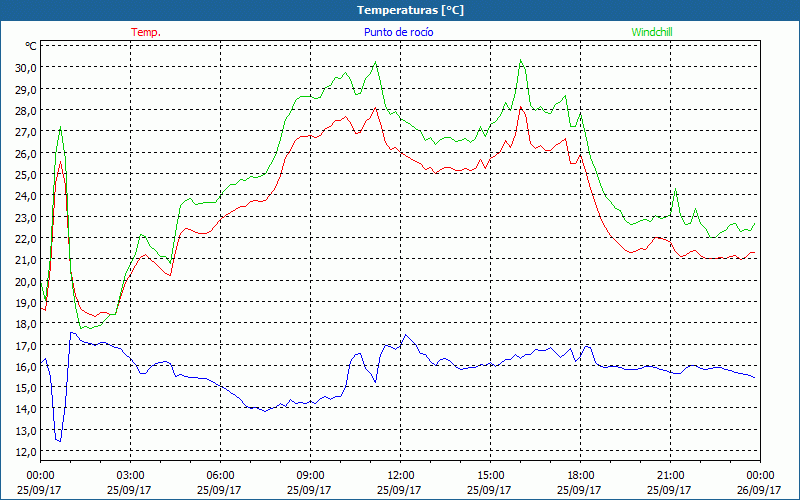Click the '20,0' y-axis value
This screenshot has height=500, width=800.
pos(27,281)
